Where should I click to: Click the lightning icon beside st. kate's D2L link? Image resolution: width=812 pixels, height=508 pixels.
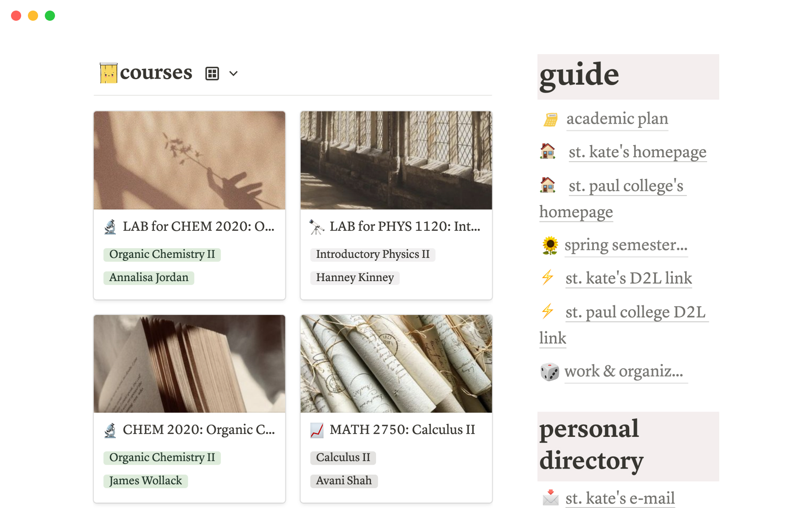[548, 278]
